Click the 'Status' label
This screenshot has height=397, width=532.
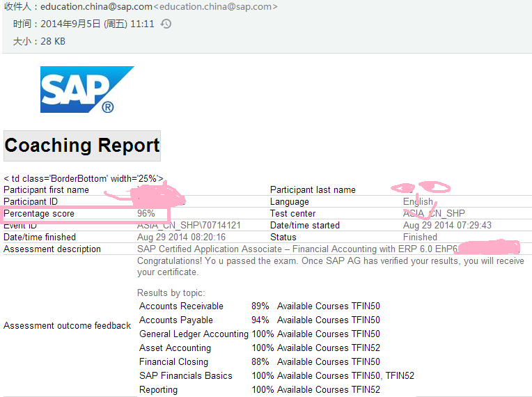click(283, 238)
